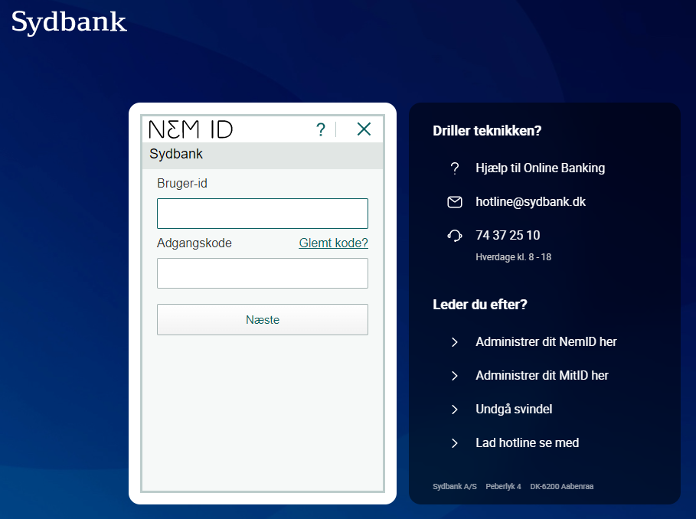Open Undgå svindel link

[514, 409]
